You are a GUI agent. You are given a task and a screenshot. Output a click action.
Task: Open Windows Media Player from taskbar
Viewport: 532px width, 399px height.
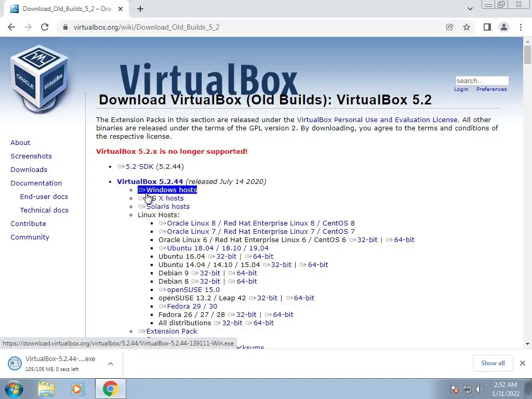click(78, 389)
